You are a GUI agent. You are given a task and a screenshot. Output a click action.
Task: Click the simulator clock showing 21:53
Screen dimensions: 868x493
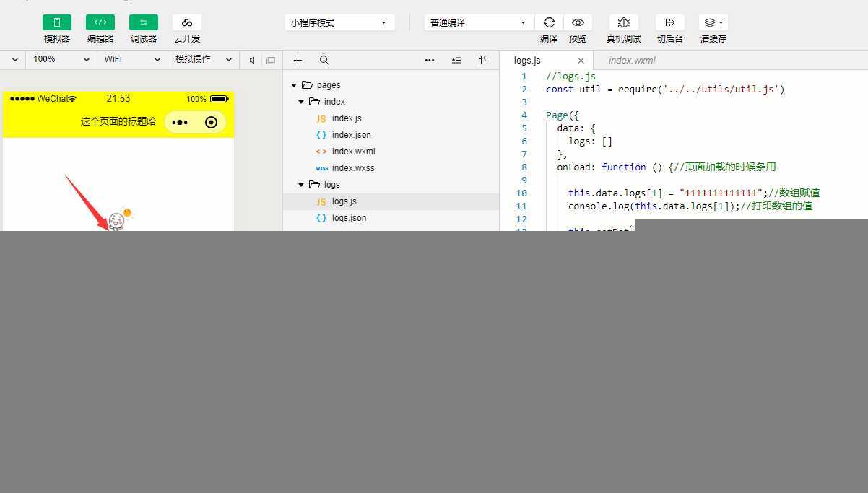118,99
